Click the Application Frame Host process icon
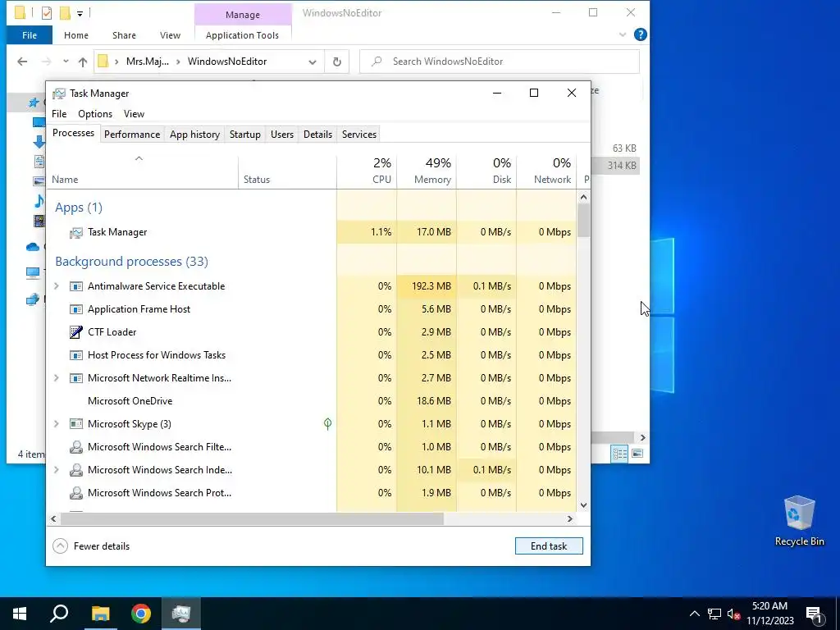The height and width of the screenshot is (630, 840). 76,309
